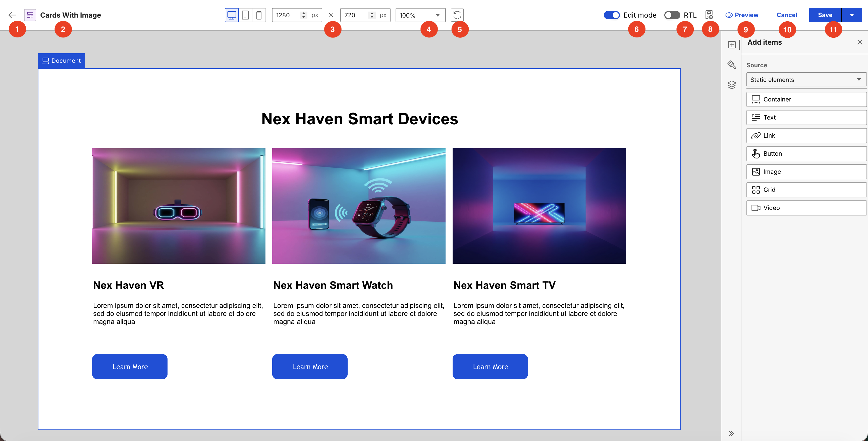The width and height of the screenshot is (868, 441).
Task: Toggle Edit mode switch off
Action: click(611, 15)
